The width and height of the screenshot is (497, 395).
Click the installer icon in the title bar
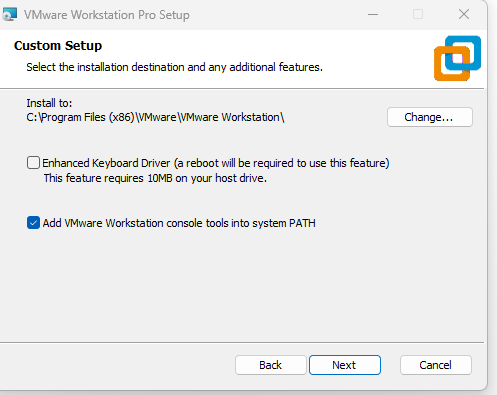[x=9, y=14]
